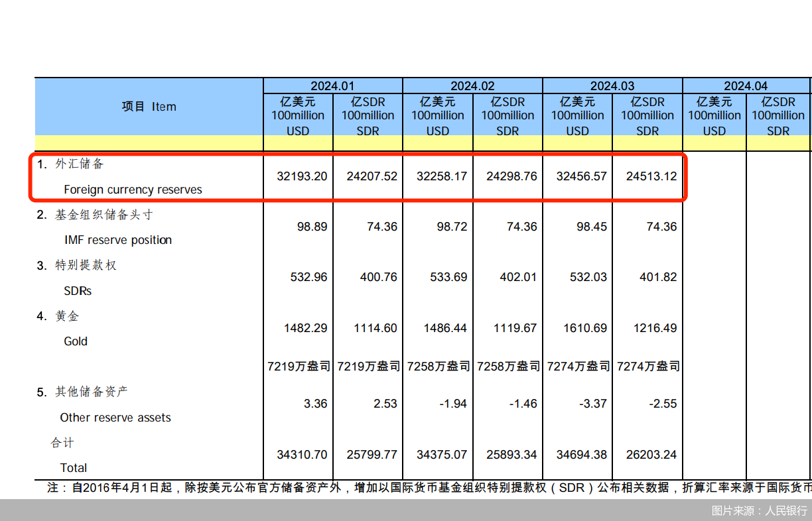Select the 1610.69 gold value

click(x=585, y=328)
